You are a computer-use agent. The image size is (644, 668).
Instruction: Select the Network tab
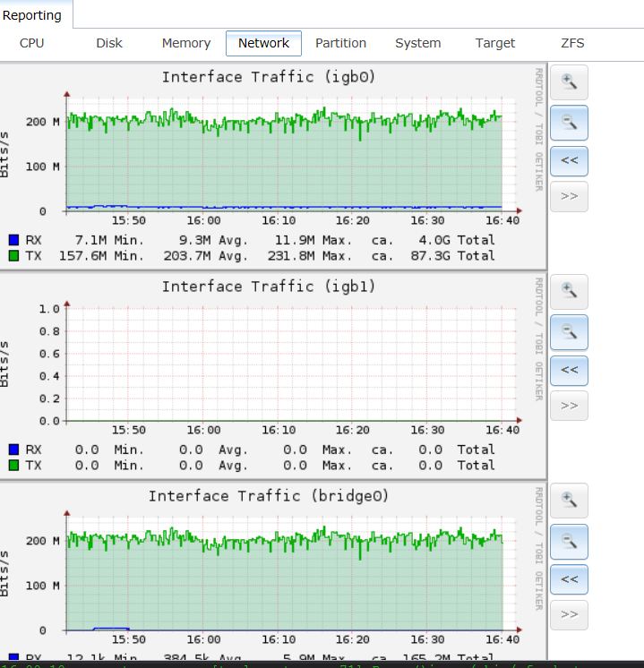tap(263, 43)
